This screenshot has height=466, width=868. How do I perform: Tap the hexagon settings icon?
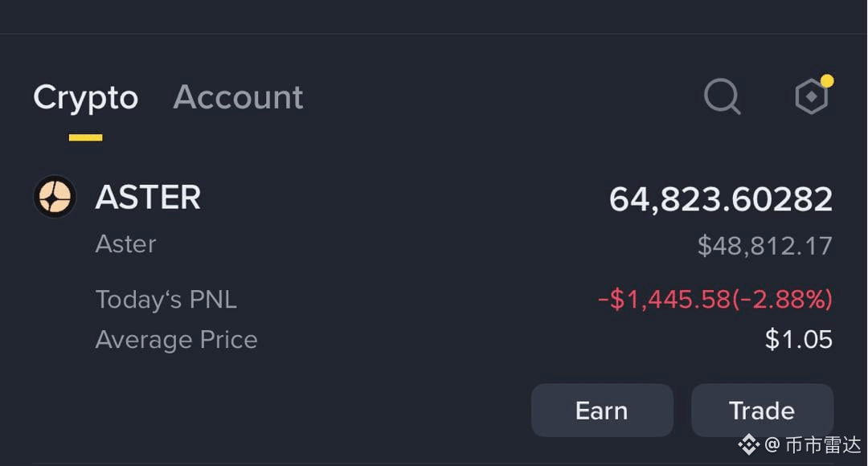point(810,98)
